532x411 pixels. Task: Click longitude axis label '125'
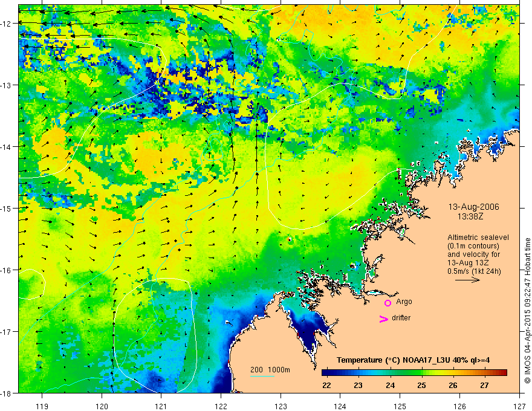pyautogui.click(x=400, y=406)
